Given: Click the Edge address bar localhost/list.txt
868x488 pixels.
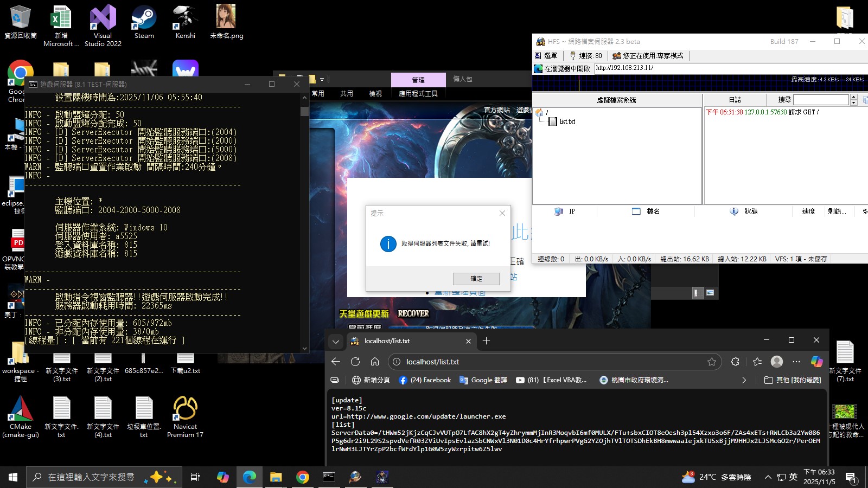Looking at the screenshot, I should [x=553, y=362].
